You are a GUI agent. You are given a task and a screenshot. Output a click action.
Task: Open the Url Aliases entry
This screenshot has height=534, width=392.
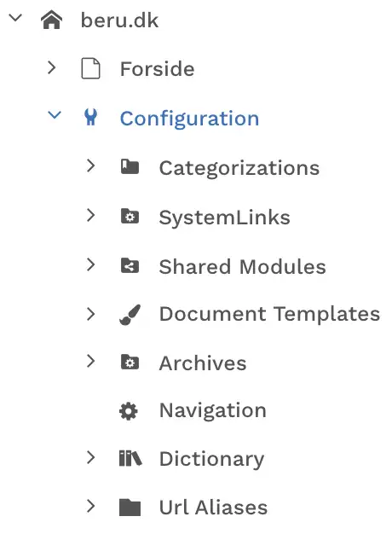tap(213, 507)
